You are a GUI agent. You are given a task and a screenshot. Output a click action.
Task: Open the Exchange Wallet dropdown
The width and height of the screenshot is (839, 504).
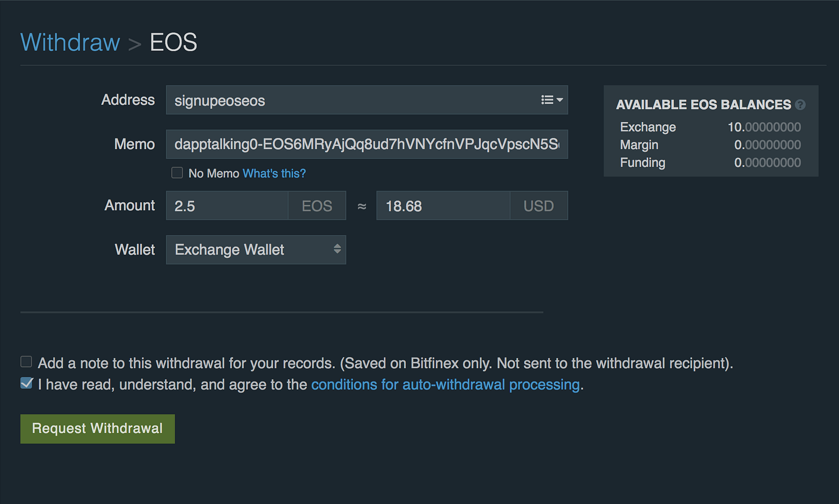256,250
